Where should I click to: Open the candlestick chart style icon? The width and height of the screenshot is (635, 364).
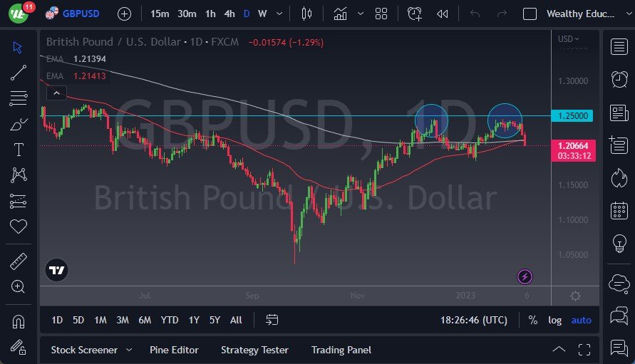(307, 14)
